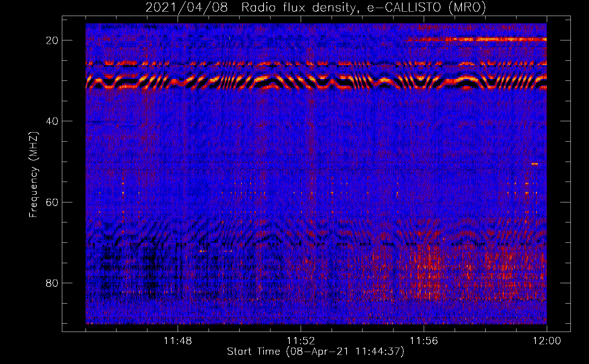Image resolution: width=589 pixels, height=364 pixels.
Task: Click the '12:00' time tick label
Action: (x=547, y=341)
